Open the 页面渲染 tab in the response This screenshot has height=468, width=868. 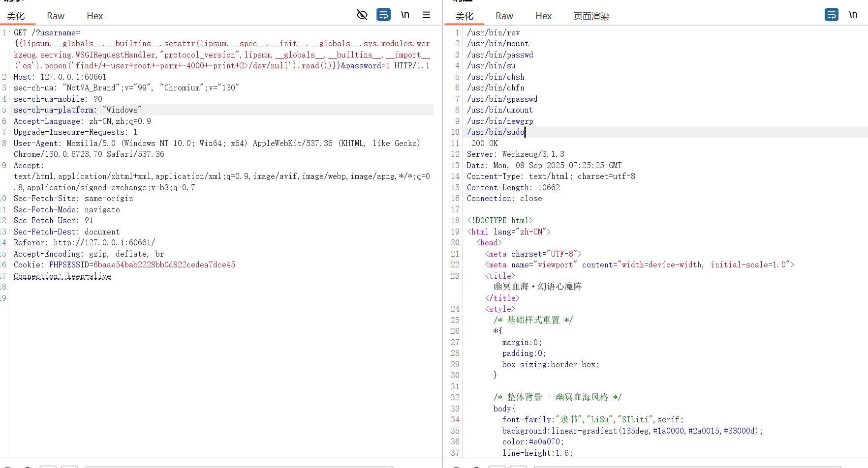point(592,16)
